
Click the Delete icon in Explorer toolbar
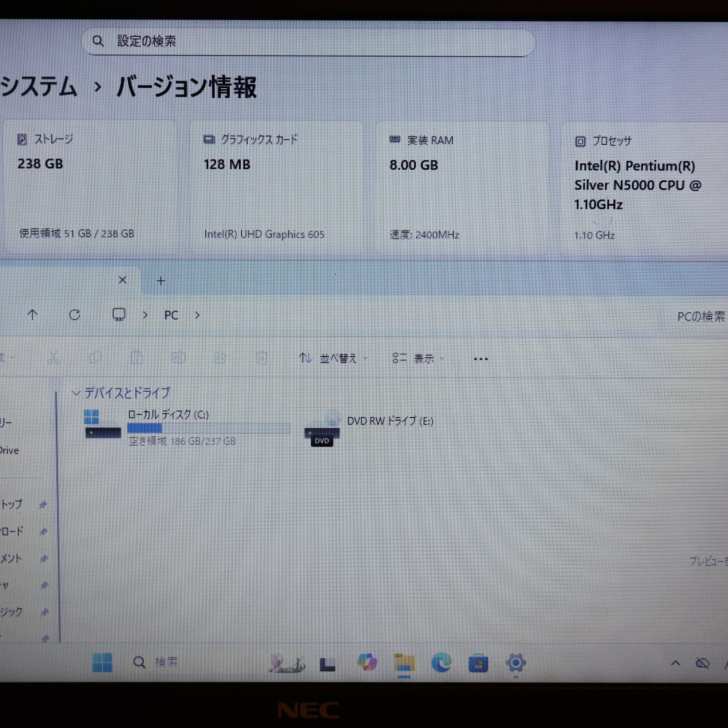[x=262, y=359]
